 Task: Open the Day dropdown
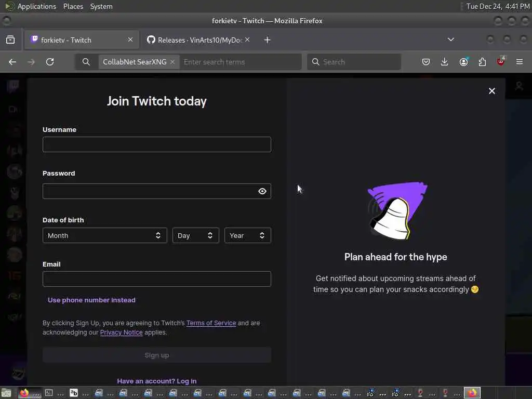[x=195, y=235]
